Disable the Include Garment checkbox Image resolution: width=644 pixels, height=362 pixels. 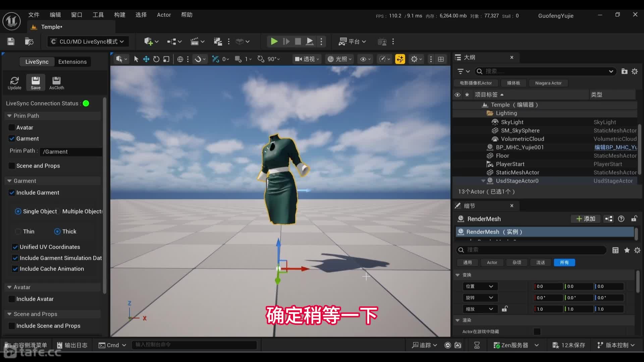pyautogui.click(x=12, y=193)
